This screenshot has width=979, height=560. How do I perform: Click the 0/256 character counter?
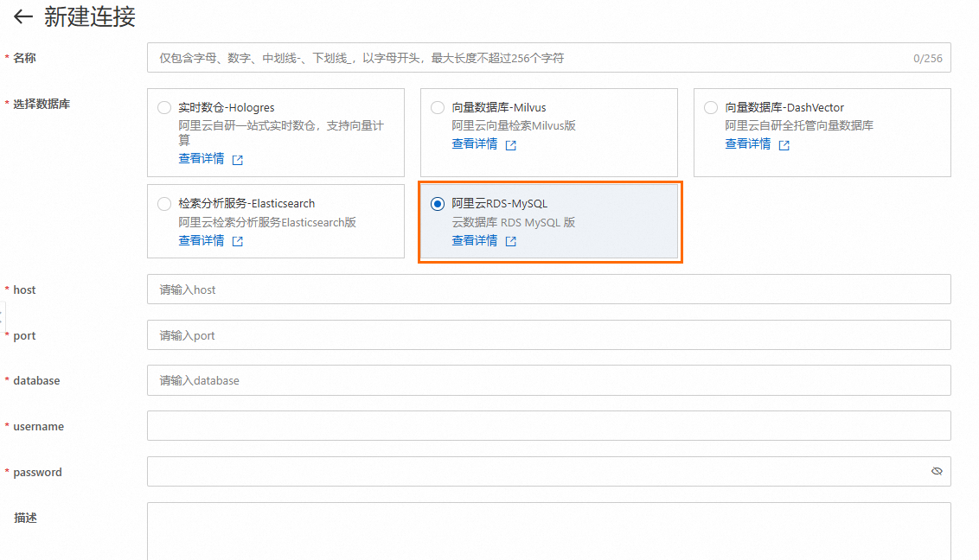(928, 58)
